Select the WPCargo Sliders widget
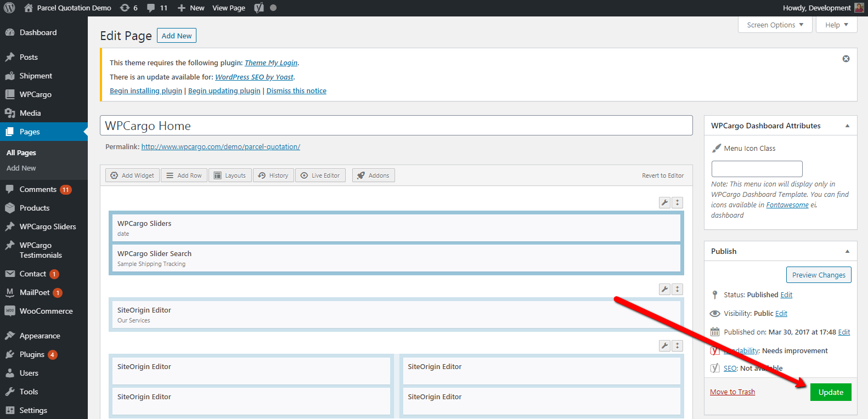Viewport: 868px width, 419px height. pos(396,228)
